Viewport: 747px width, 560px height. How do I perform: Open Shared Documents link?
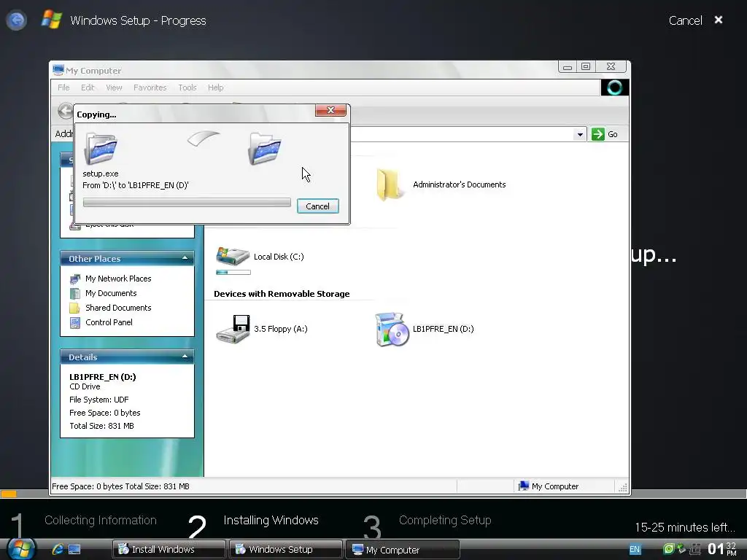[x=118, y=308]
